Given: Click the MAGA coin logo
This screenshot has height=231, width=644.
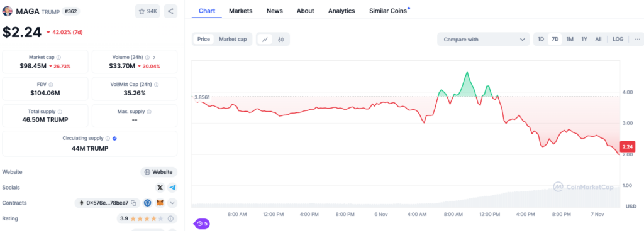Looking at the screenshot, I should tap(8, 11).
